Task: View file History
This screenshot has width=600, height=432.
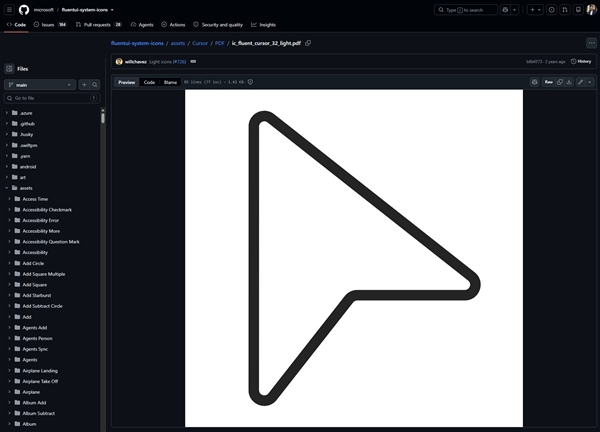Action: 581,62
